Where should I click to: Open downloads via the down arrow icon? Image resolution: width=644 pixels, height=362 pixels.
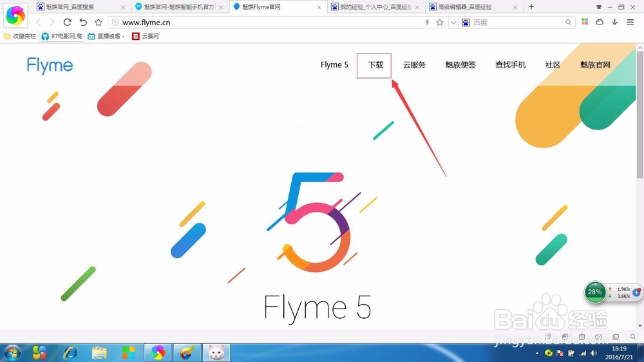point(615,22)
